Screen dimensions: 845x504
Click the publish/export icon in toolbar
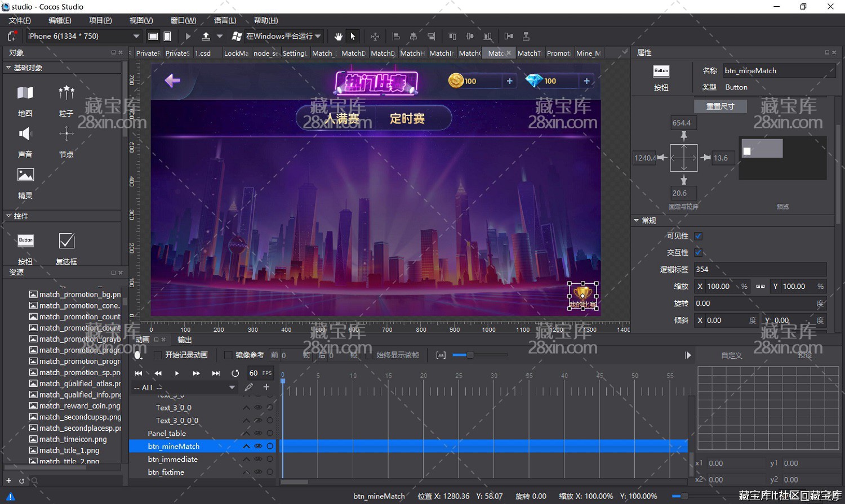coord(206,36)
